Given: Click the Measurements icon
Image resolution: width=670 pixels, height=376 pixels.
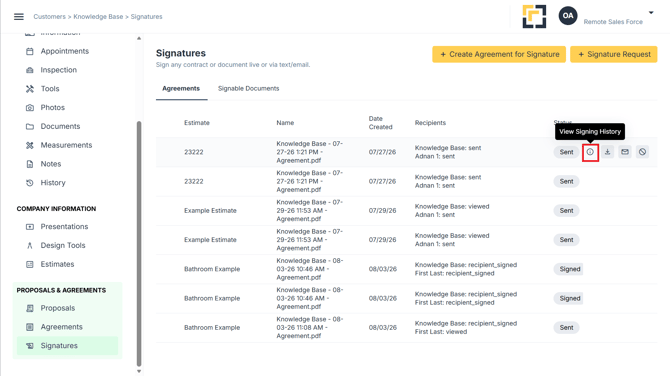Looking at the screenshot, I should tap(29, 145).
